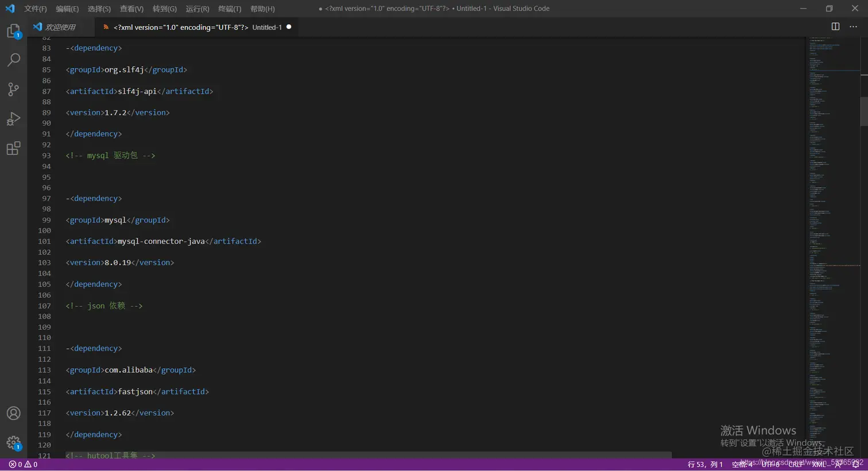
Task: Change file encoding via UTF-8 in status bar
Action: 770,465
